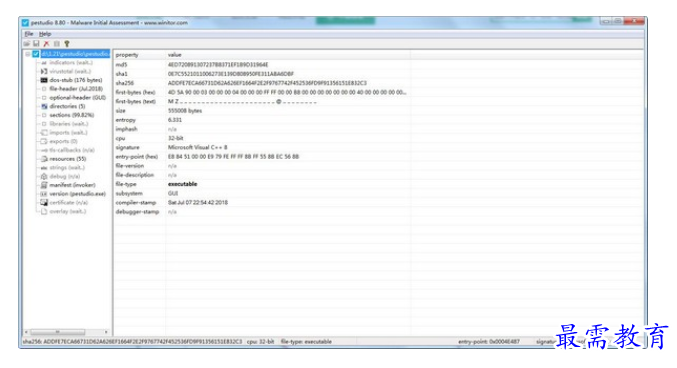Select exports (0) tree item
The width and height of the screenshot is (677, 368).
point(63,141)
